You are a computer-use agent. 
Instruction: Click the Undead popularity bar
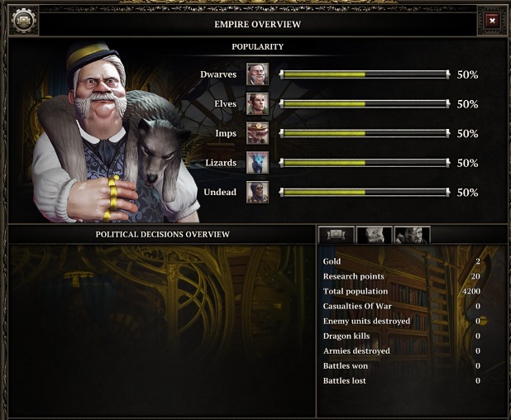point(365,193)
